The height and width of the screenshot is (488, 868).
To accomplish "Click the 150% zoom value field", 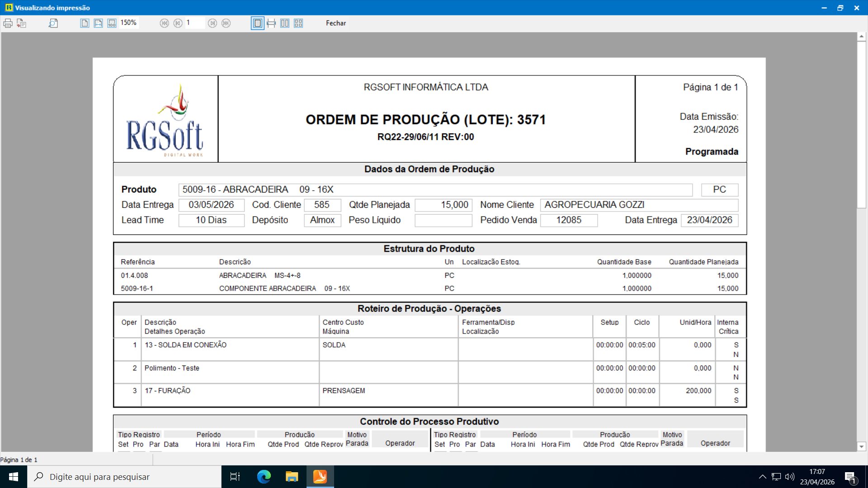I will coord(129,23).
